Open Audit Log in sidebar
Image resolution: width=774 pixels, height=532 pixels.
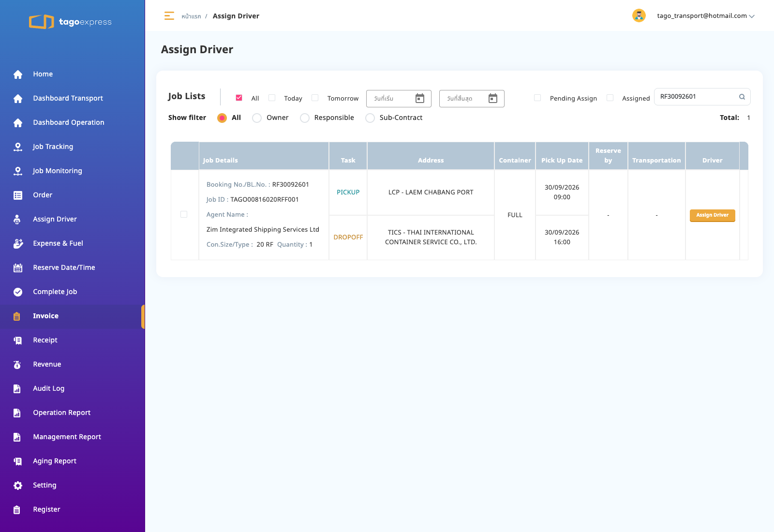tap(73, 388)
